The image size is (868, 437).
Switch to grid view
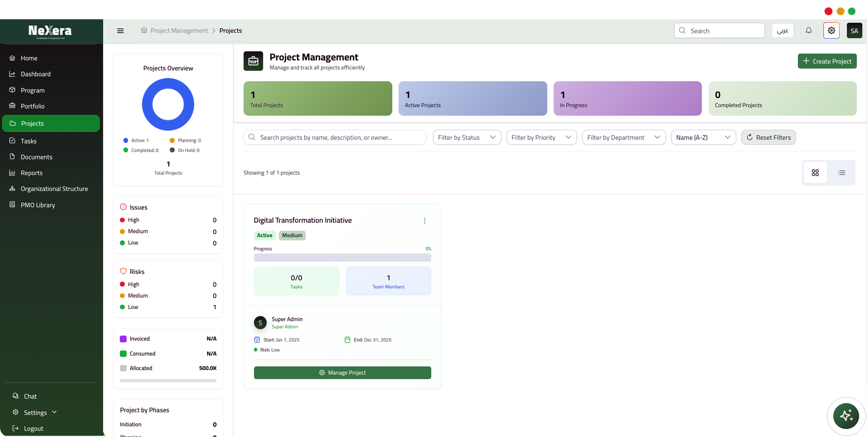(x=815, y=173)
